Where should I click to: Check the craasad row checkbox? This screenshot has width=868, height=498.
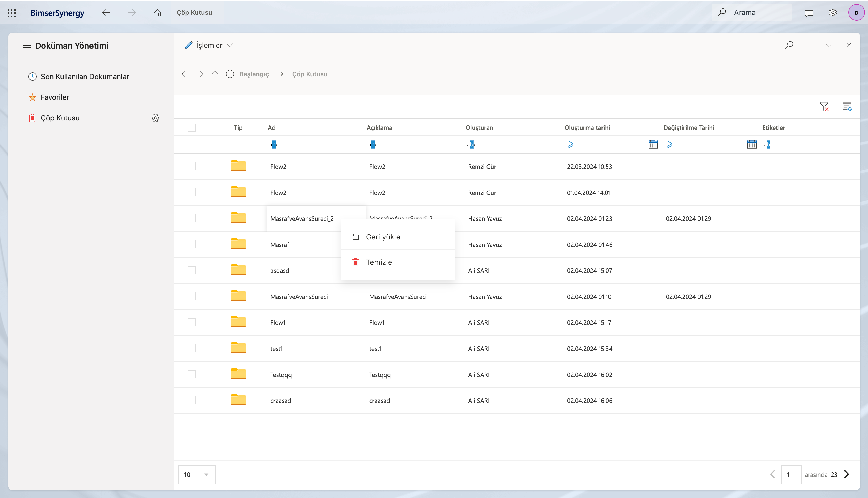192,400
